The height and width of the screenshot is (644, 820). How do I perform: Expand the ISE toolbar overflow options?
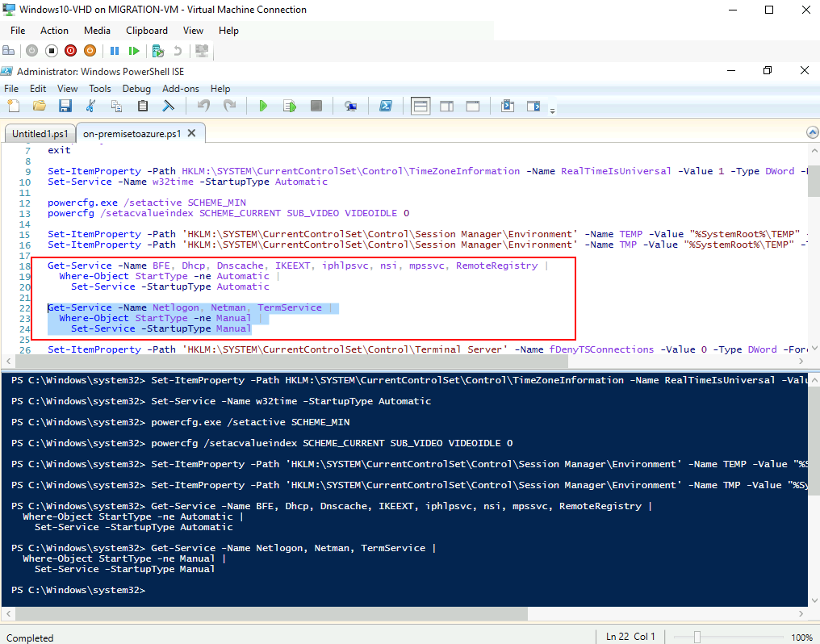click(552, 111)
